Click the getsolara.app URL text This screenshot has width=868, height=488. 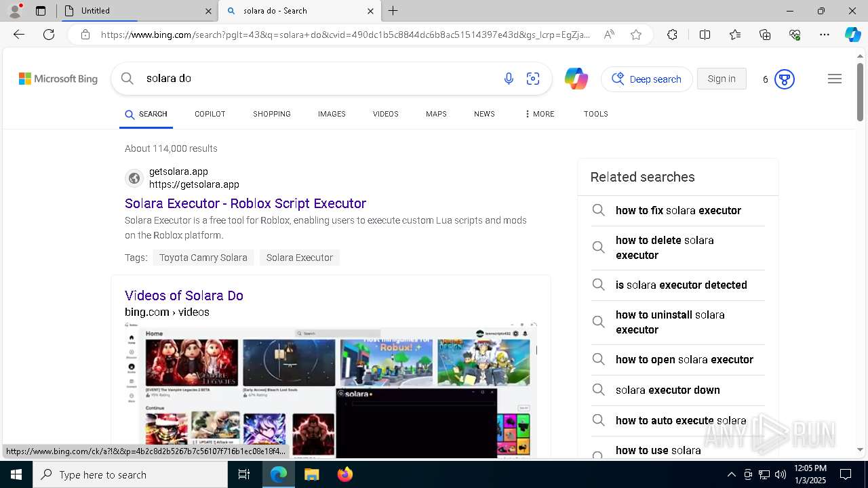[x=194, y=184]
